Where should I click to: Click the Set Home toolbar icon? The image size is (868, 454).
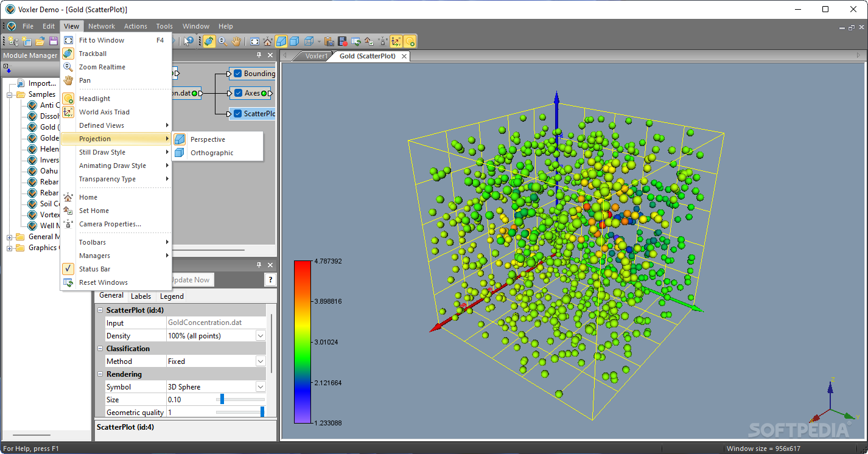tap(369, 41)
